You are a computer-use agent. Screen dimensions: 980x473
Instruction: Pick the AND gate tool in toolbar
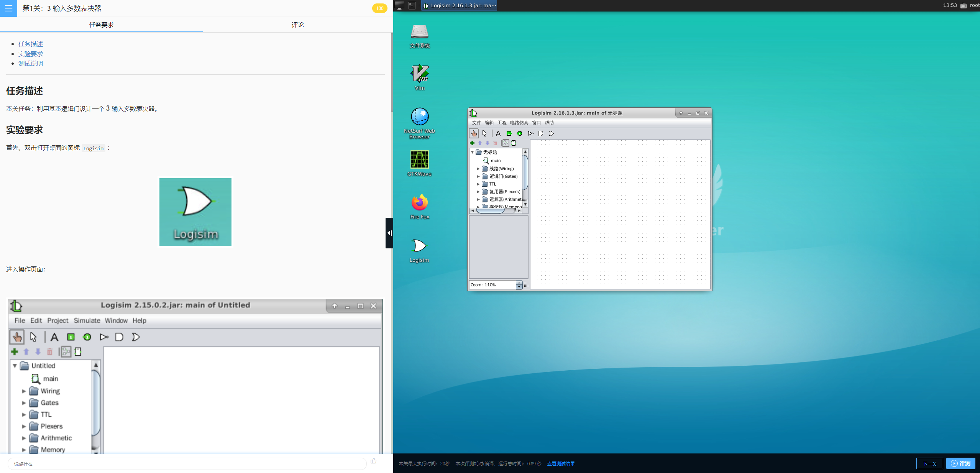[x=540, y=133]
